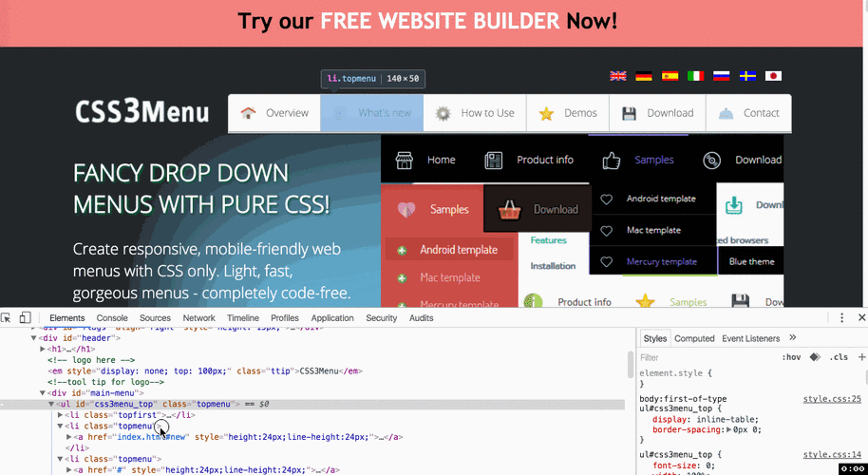Select the display: inline-table declaration

pos(706,419)
